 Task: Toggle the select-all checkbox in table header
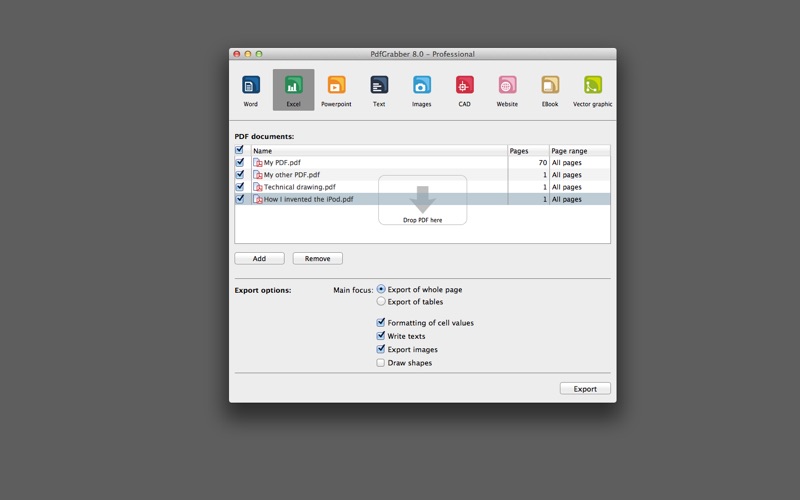pos(239,150)
